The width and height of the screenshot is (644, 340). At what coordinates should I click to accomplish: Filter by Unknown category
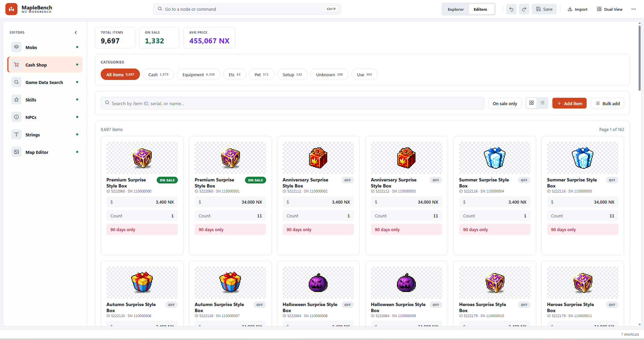coord(329,75)
